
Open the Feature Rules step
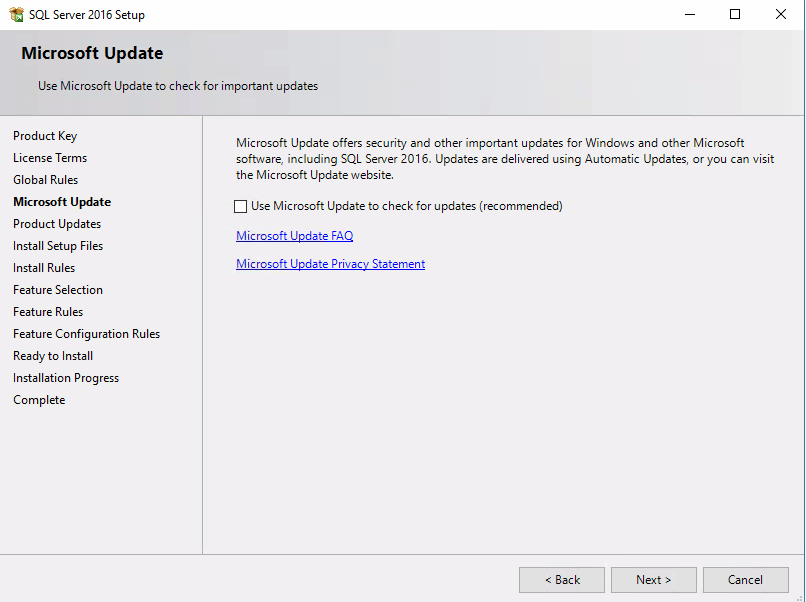pos(47,311)
